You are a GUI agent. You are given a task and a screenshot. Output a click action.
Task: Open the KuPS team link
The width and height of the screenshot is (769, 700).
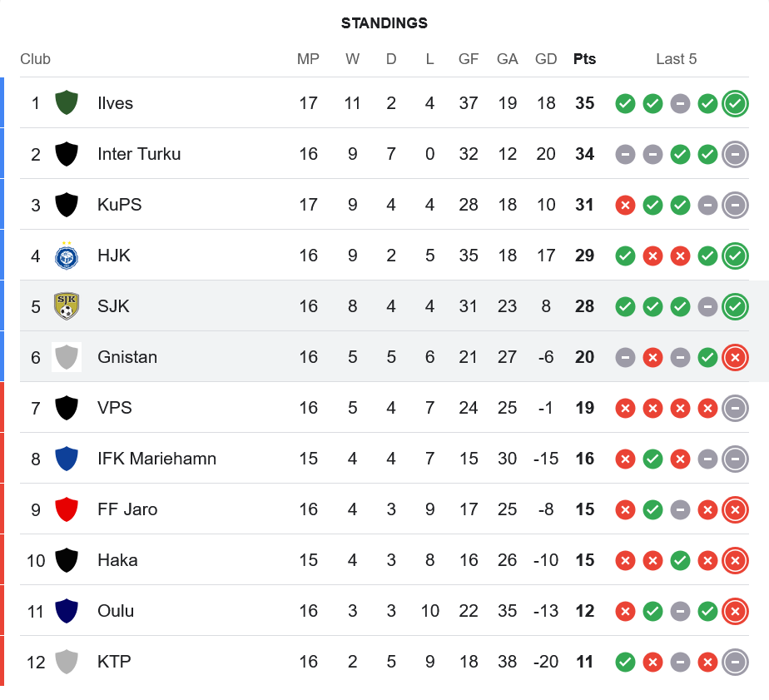click(x=120, y=205)
